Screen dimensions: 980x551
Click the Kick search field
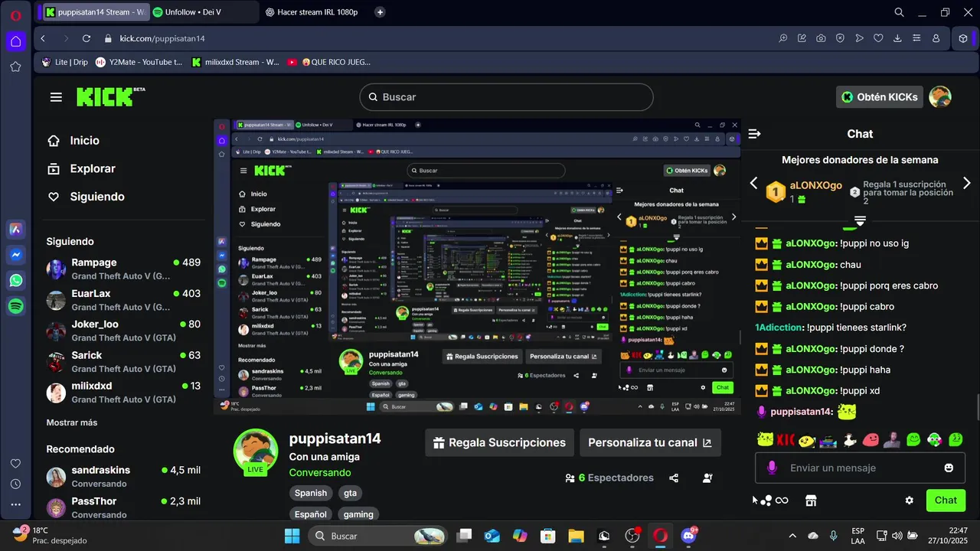(506, 97)
